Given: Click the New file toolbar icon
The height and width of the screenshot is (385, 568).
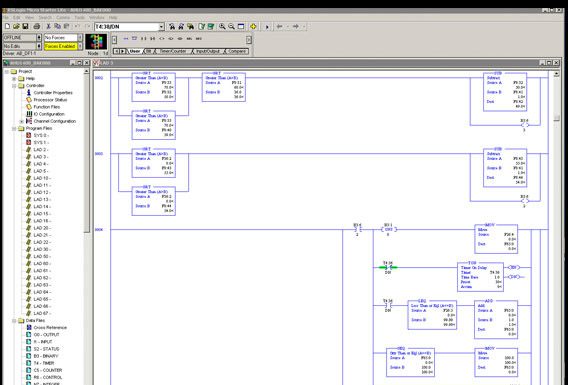Looking at the screenshot, I should (7, 26).
